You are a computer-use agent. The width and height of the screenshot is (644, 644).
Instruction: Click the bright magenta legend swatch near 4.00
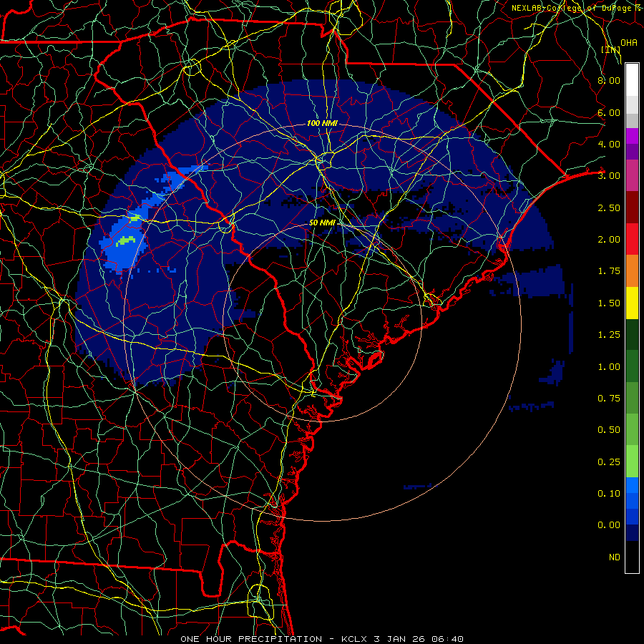[x=632, y=136]
